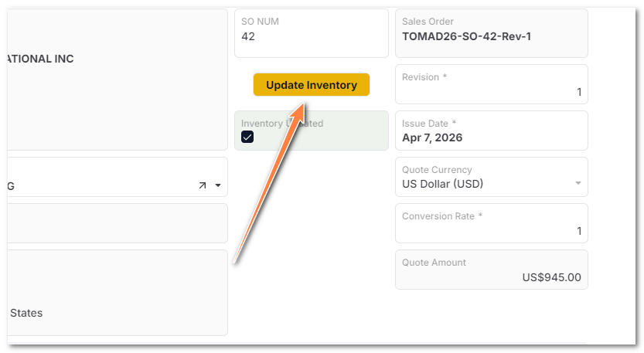Click the Quote Amount US$945.00 field

pyautogui.click(x=492, y=270)
